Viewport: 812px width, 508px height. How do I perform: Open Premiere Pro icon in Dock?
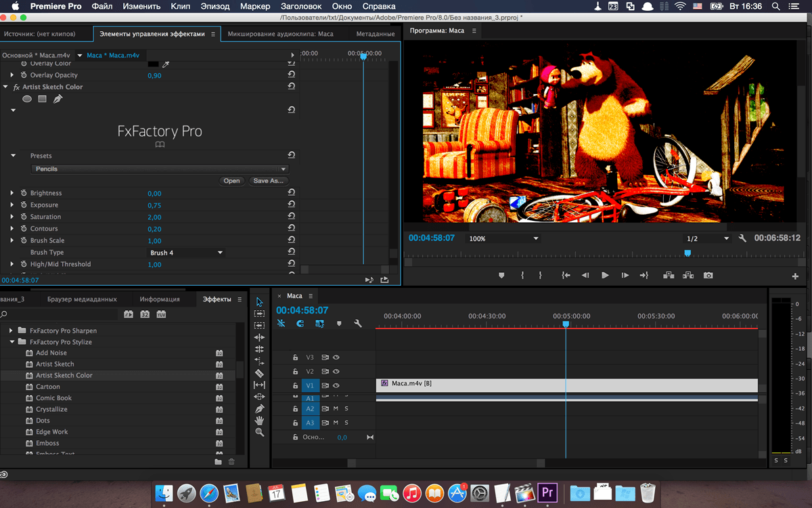click(x=546, y=492)
